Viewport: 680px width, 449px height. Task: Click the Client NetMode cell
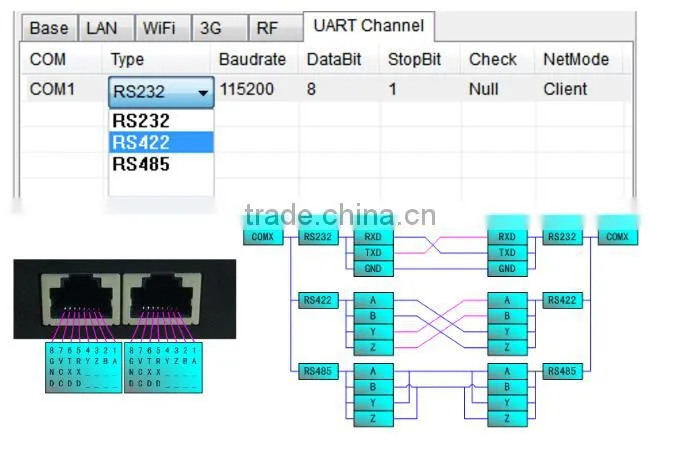click(581, 89)
